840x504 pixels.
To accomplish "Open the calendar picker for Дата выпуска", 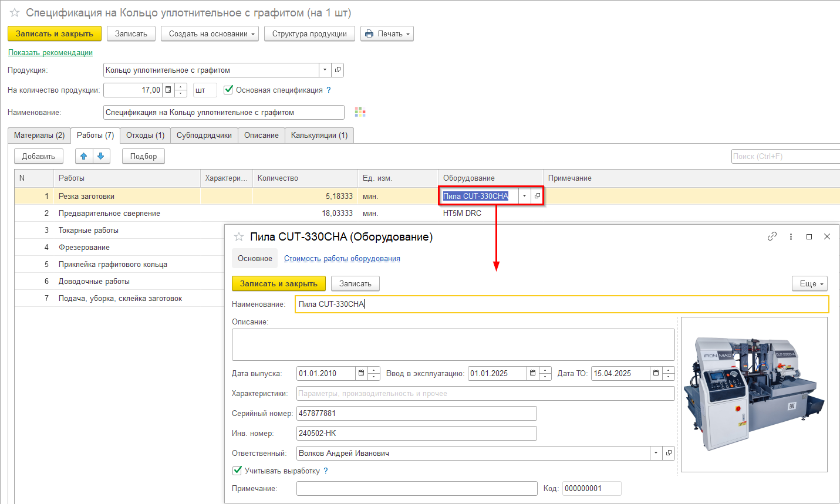I will tap(362, 373).
